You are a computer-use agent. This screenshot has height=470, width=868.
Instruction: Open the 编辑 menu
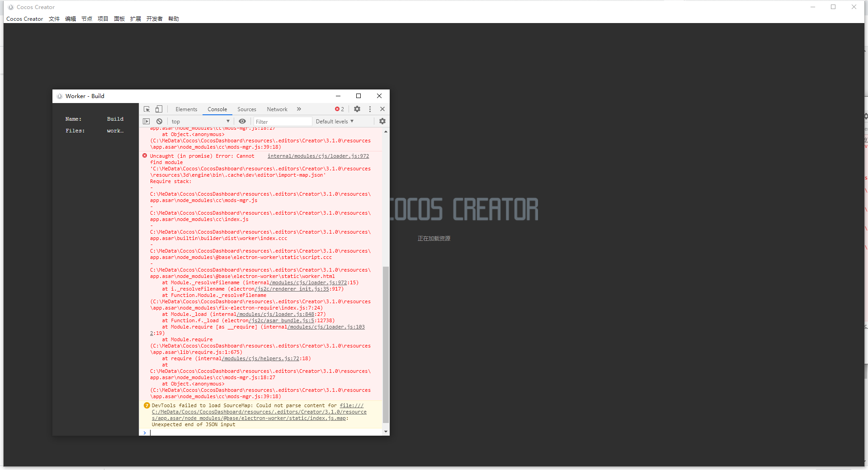(71, 19)
